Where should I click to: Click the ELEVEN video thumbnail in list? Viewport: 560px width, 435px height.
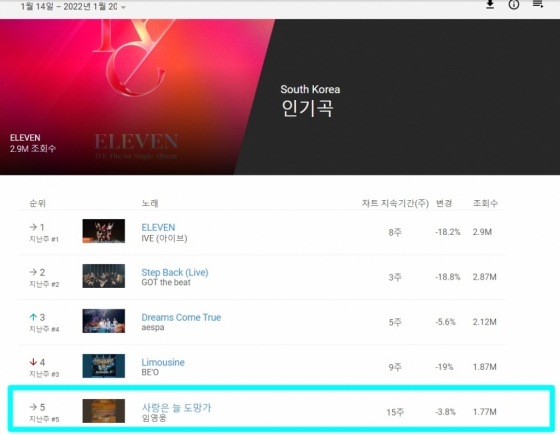[104, 231]
